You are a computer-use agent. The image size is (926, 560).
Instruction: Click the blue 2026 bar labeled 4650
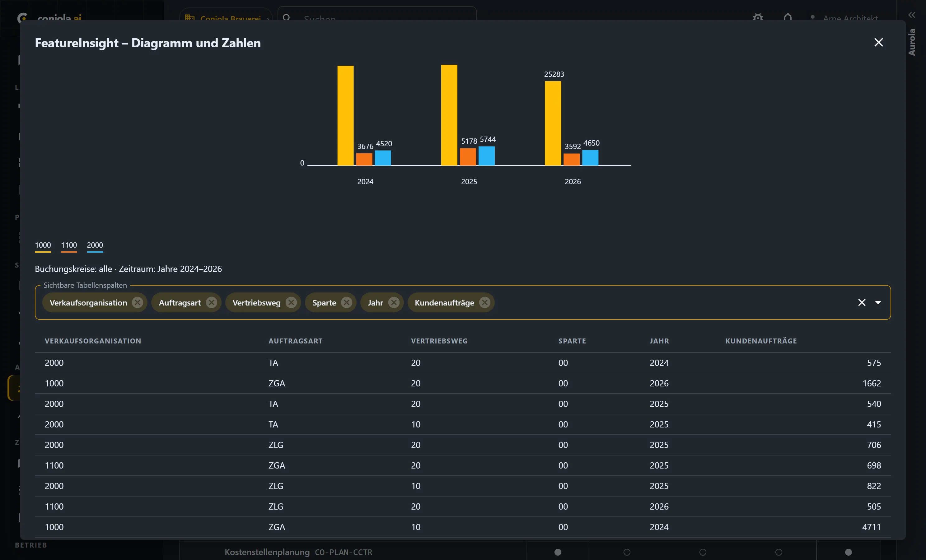tap(590, 158)
